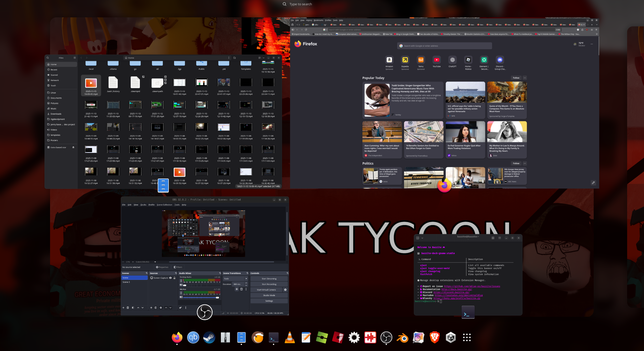The height and width of the screenshot is (351, 644).
Task: Open the Files view options dropdown
Action: click(x=263, y=58)
